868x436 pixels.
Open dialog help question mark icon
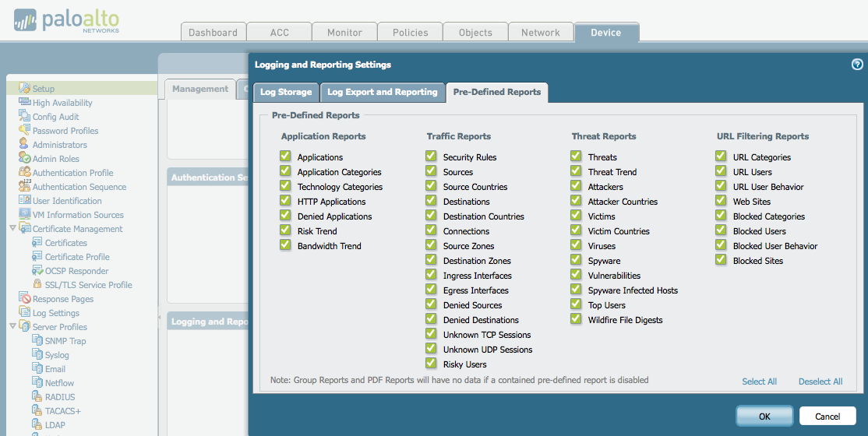[857, 64]
